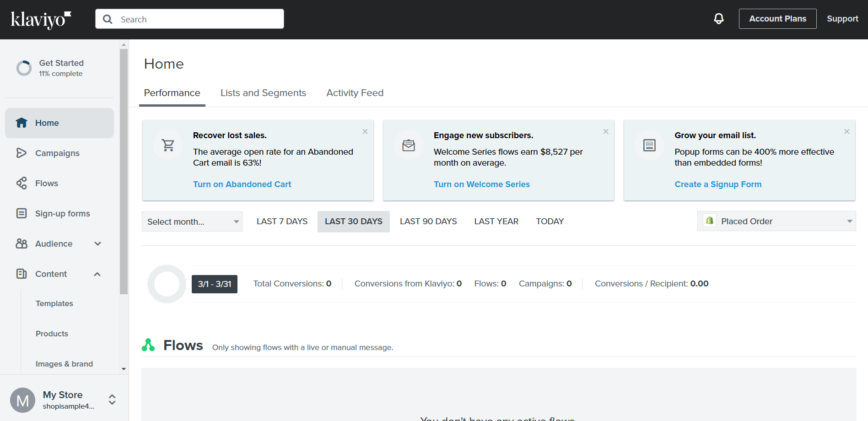
Task: Click the My Store avatar
Action: 23,400
